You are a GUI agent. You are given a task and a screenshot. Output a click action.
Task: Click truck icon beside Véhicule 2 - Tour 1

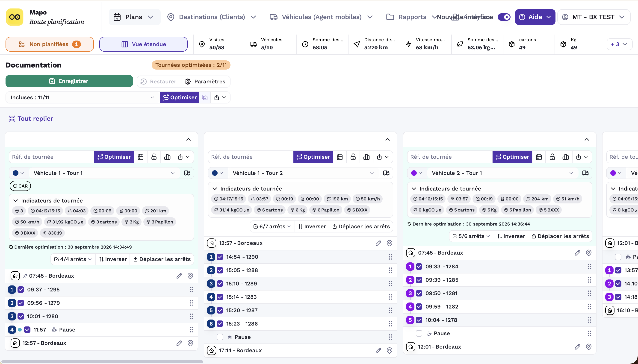585,173
